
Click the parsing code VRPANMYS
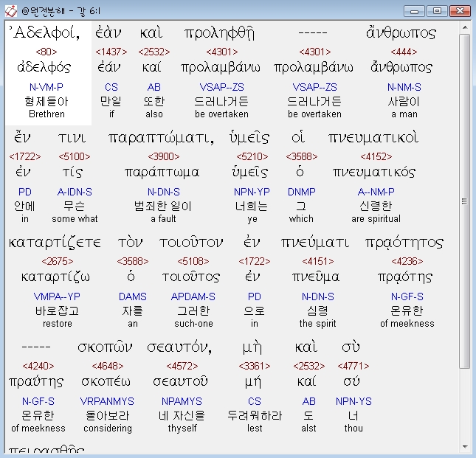tap(107, 402)
